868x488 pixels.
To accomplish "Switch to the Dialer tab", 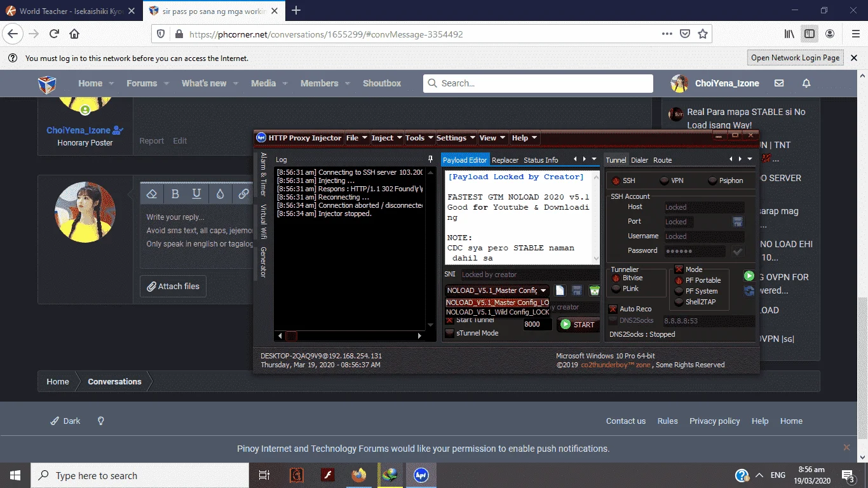I will coord(640,160).
